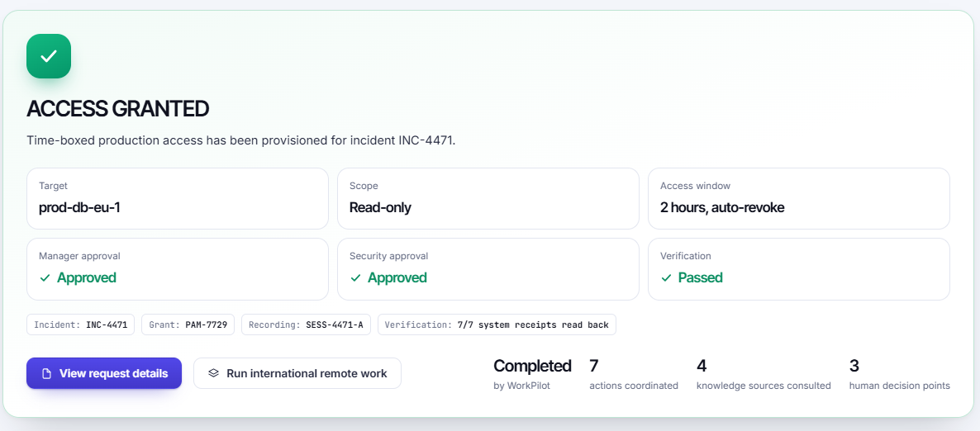Image resolution: width=980 pixels, height=431 pixels.
Task: Click the document icon in View request details
Action: (x=45, y=373)
